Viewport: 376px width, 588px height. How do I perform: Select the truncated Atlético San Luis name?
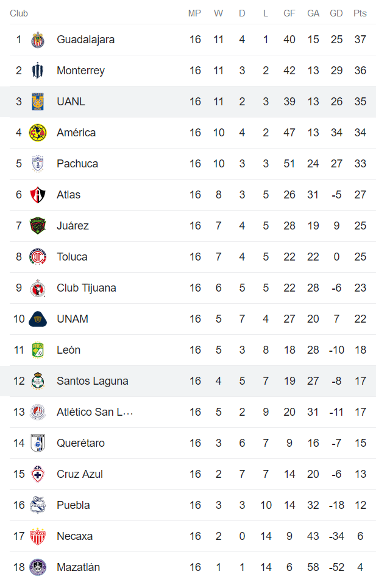tap(94, 412)
